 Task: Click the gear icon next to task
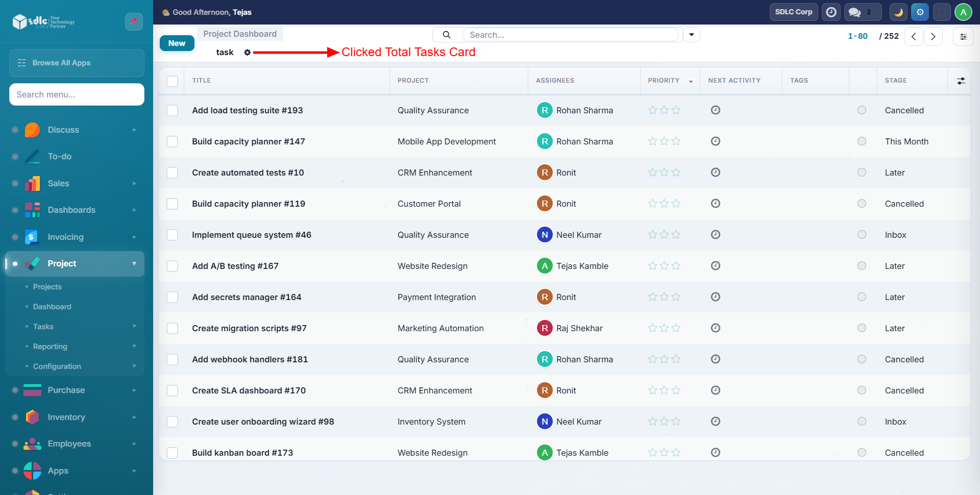[248, 52]
